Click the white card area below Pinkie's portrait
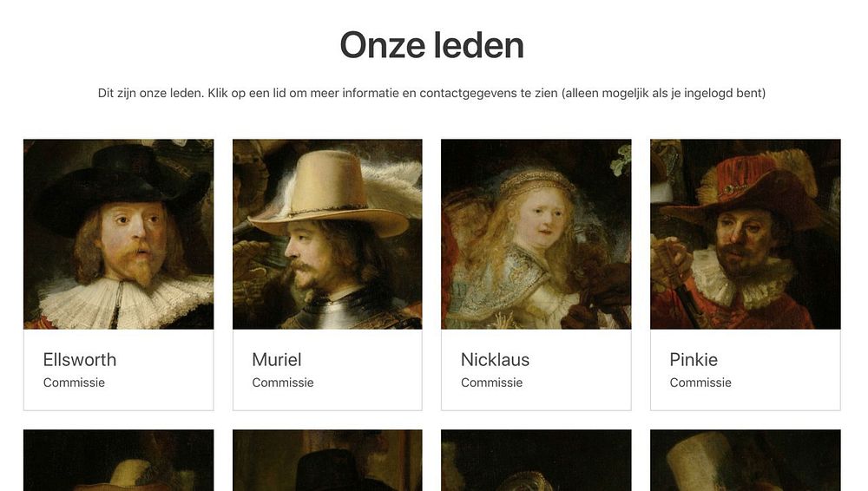Image resolution: width=868 pixels, height=491 pixels. [745, 370]
